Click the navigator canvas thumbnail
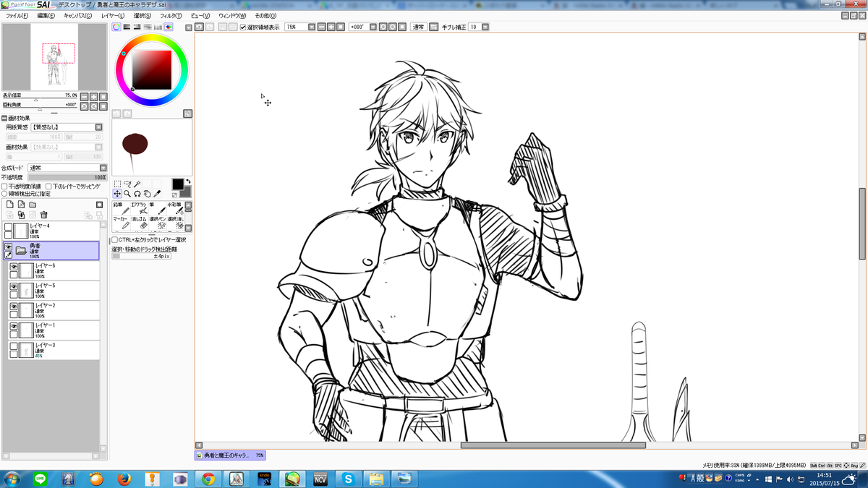This screenshot has height=488, width=868. (x=54, y=56)
